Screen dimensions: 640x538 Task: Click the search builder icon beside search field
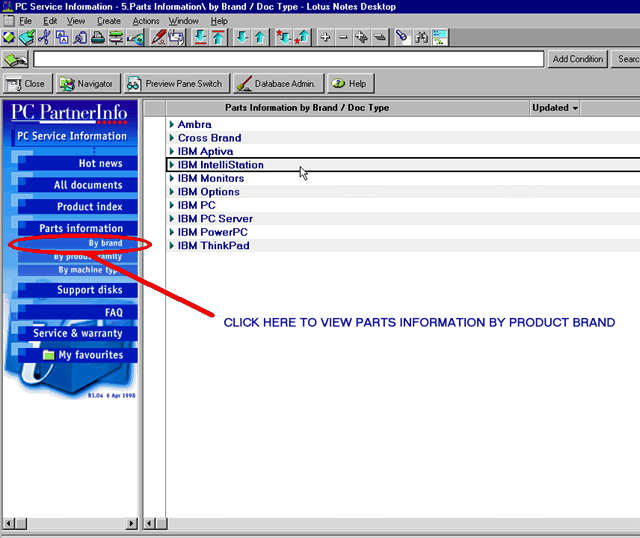point(15,60)
